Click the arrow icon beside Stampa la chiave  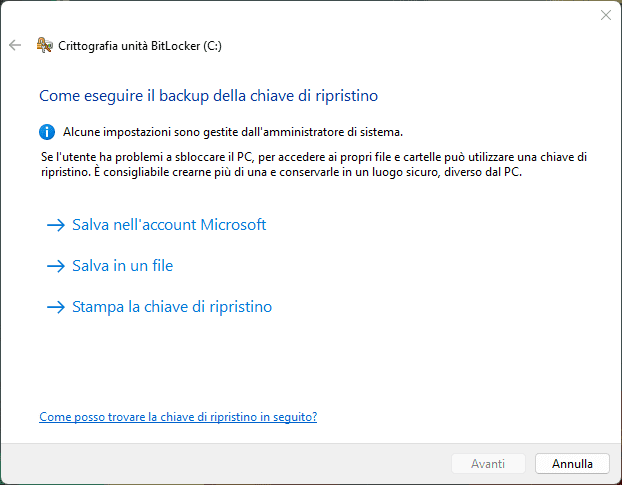(x=55, y=307)
